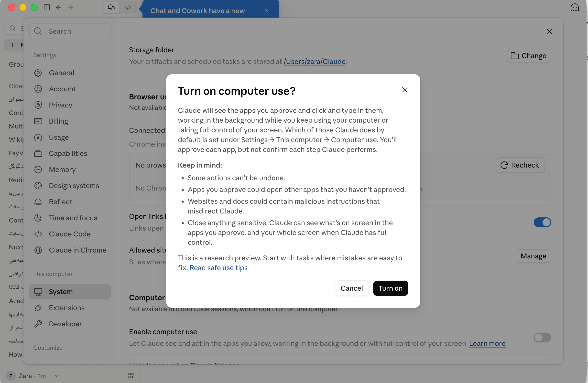Switch to the code mode tab
Screen dimensions: 588x383
(128, 7)
